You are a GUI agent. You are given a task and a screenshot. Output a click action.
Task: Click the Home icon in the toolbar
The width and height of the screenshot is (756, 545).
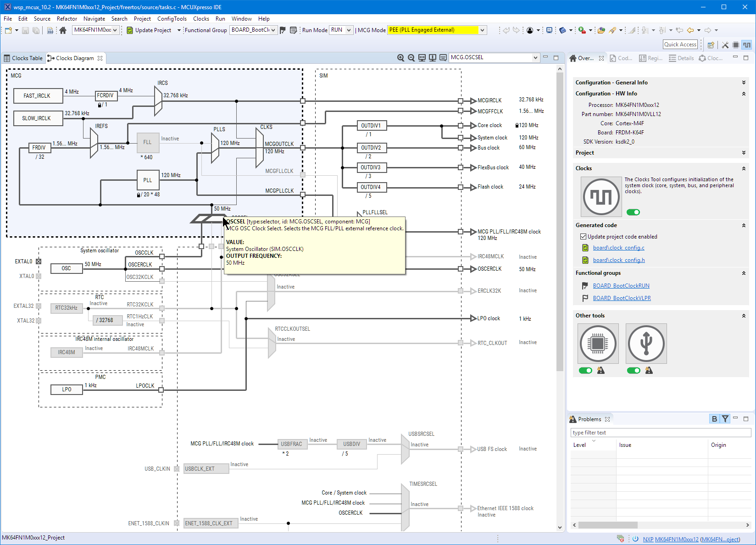(x=63, y=30)
